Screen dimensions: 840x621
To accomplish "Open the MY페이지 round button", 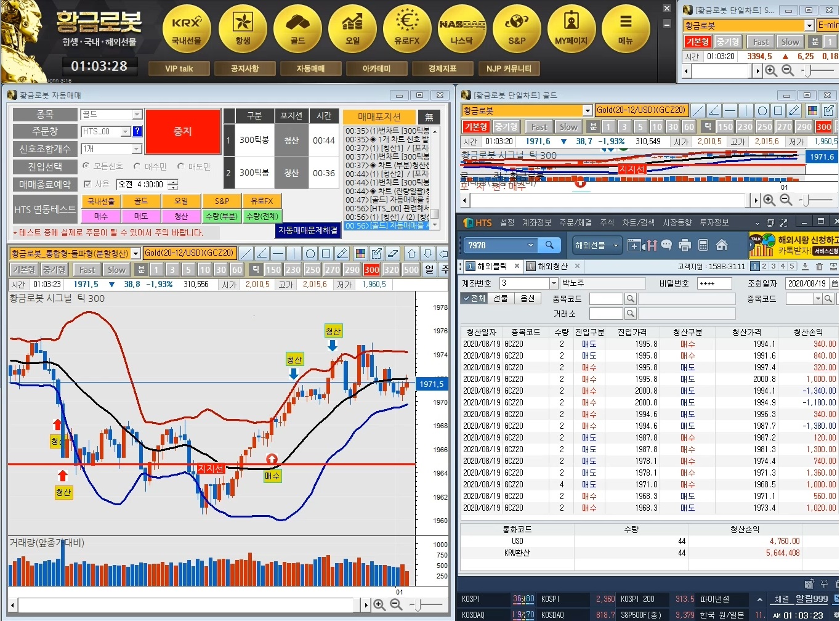I will point(571,28).
